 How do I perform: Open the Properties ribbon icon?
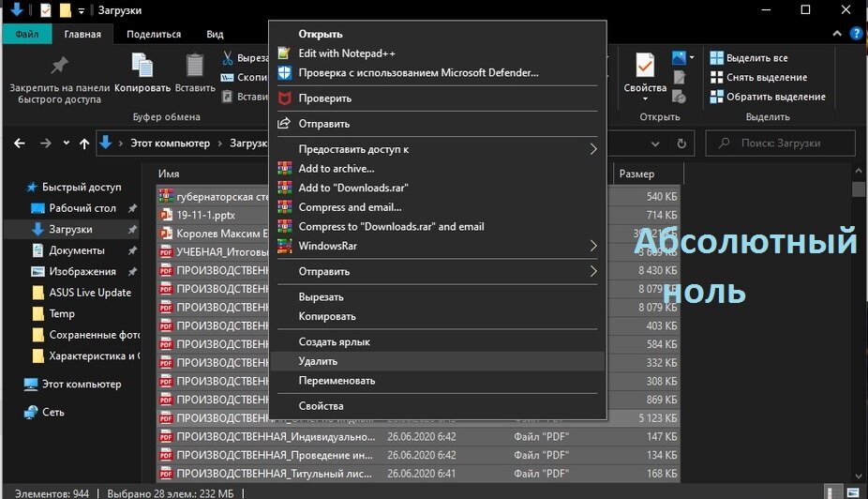click(x=645, y=65)
